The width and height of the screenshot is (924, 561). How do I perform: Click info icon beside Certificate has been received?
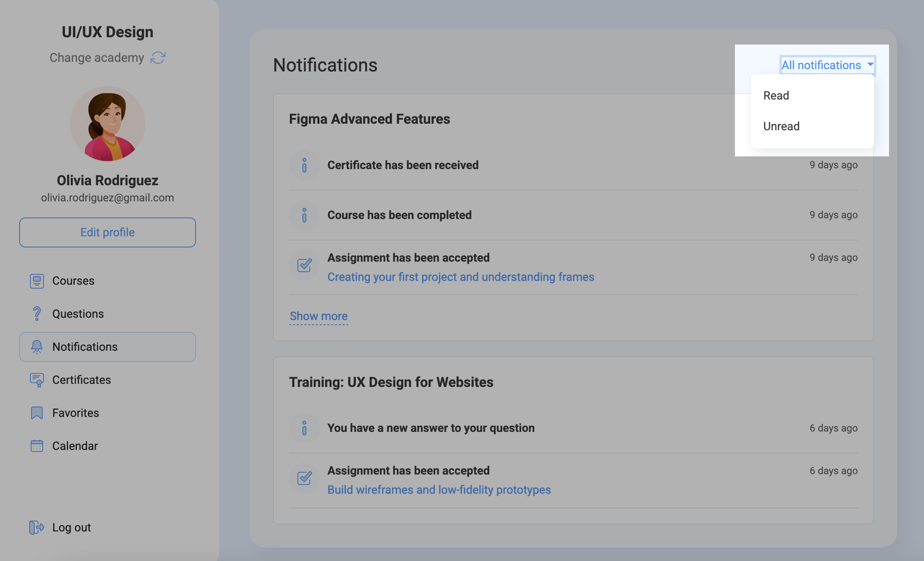pos(304,165)
